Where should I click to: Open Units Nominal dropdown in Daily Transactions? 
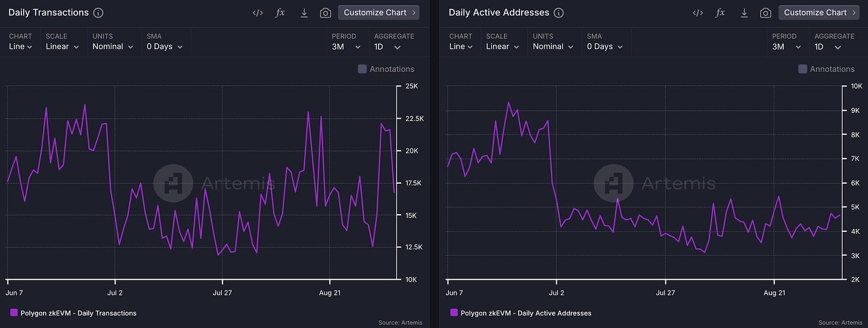pos(113,47)
